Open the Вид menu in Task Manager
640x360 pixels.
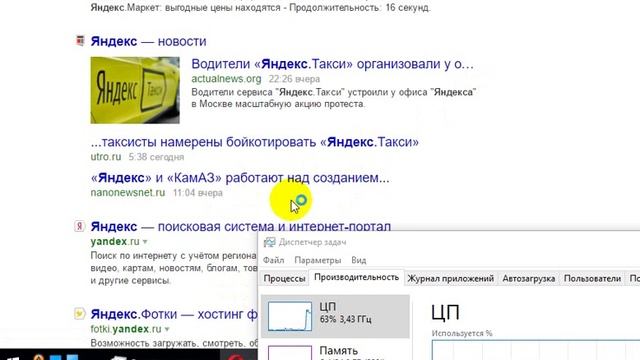coord(359,260)
